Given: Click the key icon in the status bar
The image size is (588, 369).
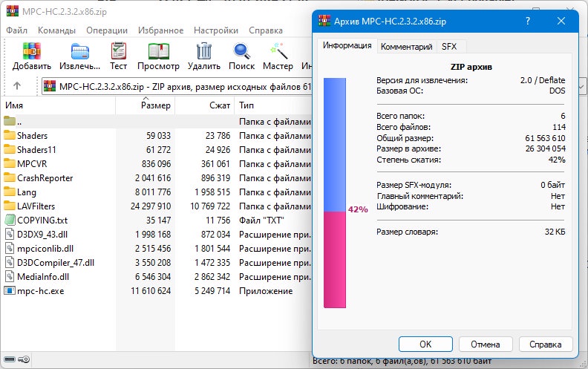Looking at the screenshot, I should click(x=24, y=359).
